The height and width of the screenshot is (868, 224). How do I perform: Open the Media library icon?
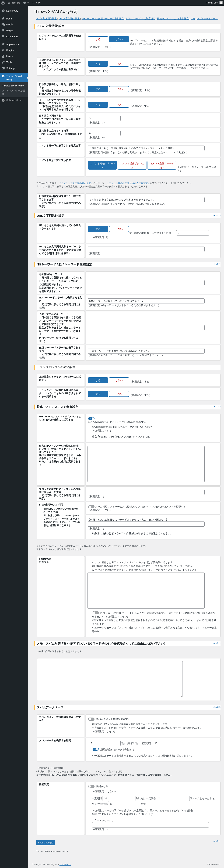pos(3,25)
